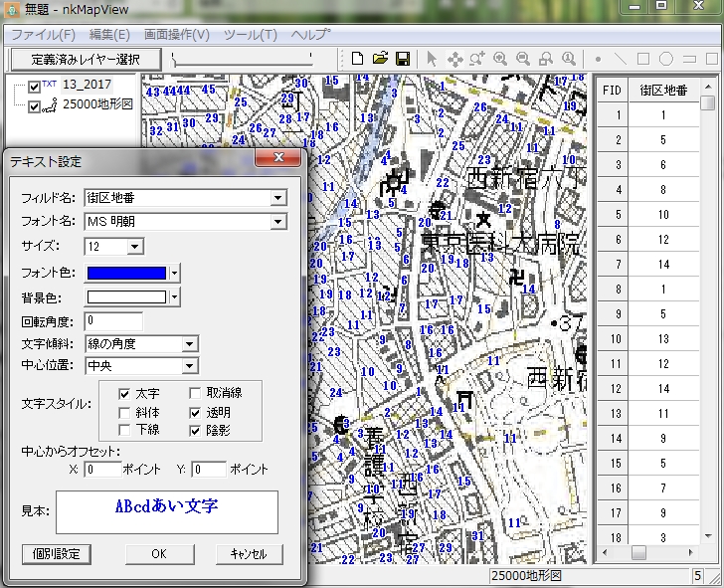Expand the サイズ size dropdown

(x=135, y=246)
